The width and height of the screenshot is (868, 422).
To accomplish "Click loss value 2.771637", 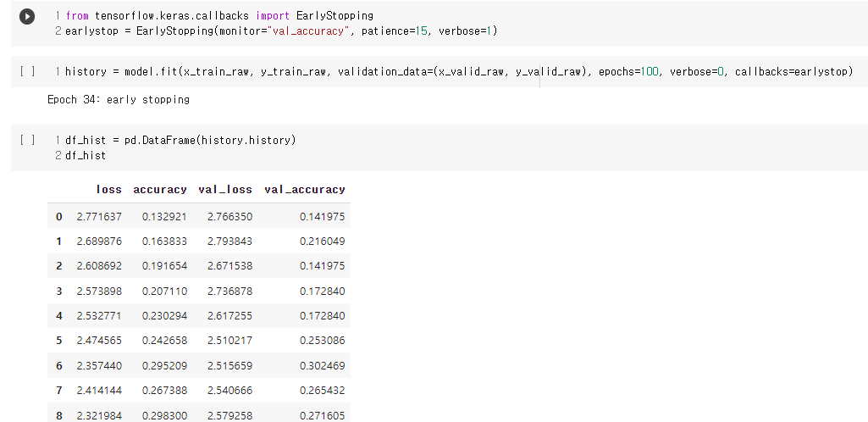I will (99, 217).
